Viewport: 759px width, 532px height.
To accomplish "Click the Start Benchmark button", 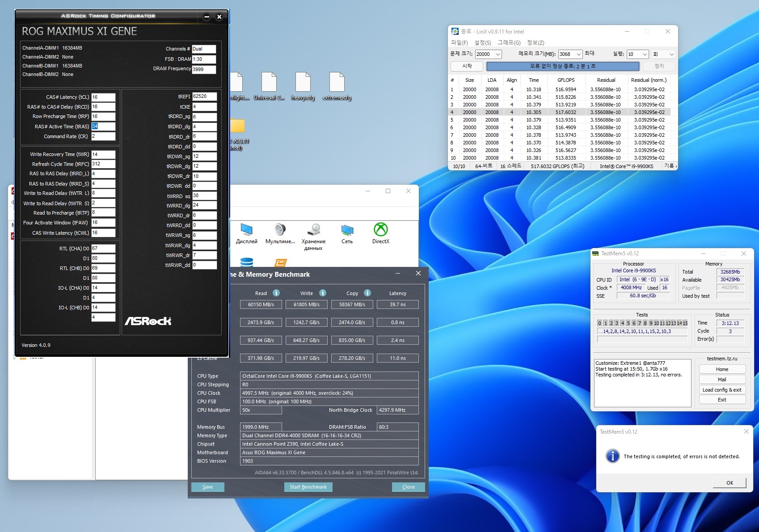I will pyautogui.click(x=308, y=487).
